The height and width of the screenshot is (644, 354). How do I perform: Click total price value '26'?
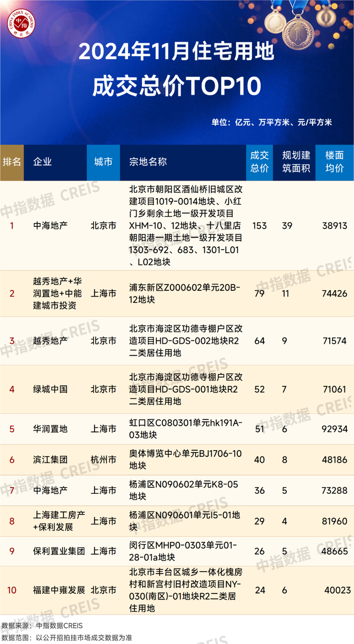[259, 551]
